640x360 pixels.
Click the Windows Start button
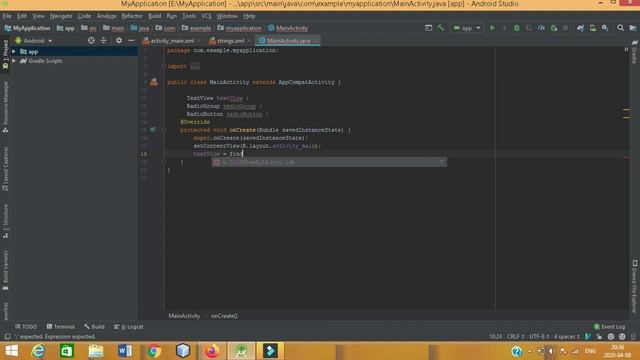[x=11, y=351]
